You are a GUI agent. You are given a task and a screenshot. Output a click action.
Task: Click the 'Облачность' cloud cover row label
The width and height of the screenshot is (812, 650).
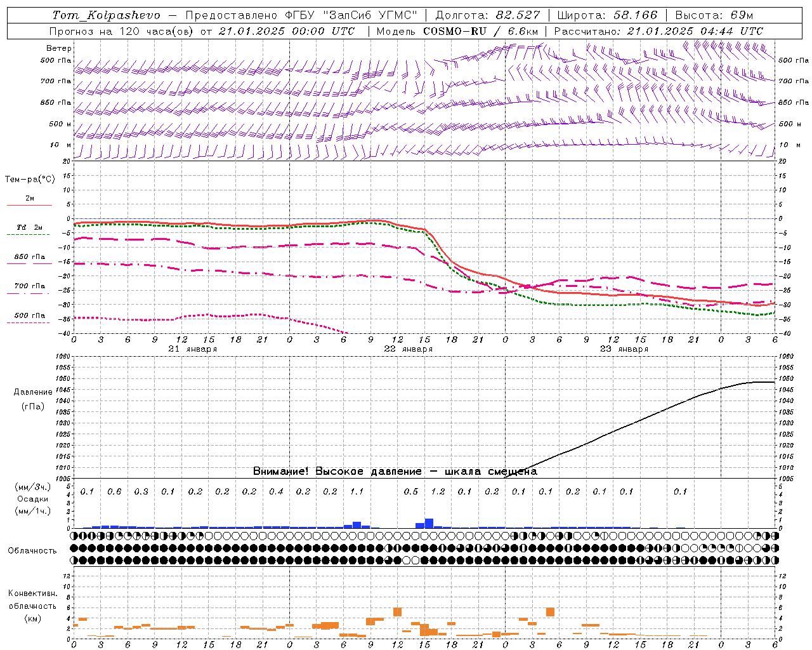coord(32,551)
